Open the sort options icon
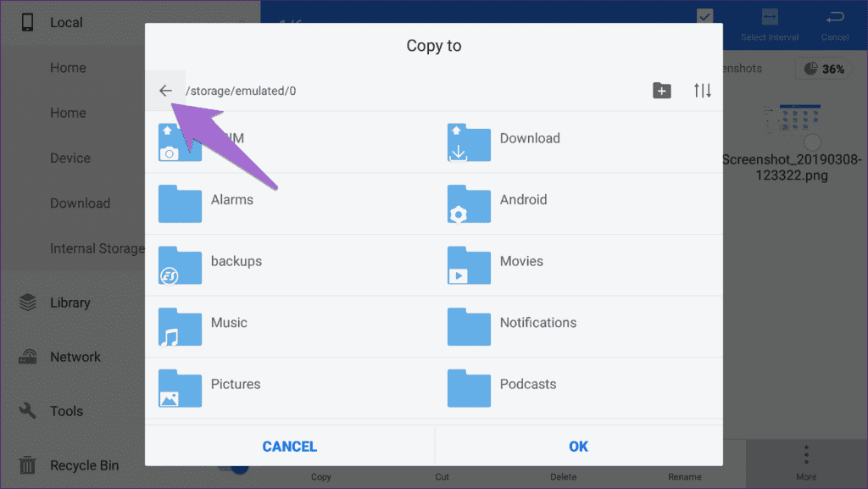 pos(702,90)
